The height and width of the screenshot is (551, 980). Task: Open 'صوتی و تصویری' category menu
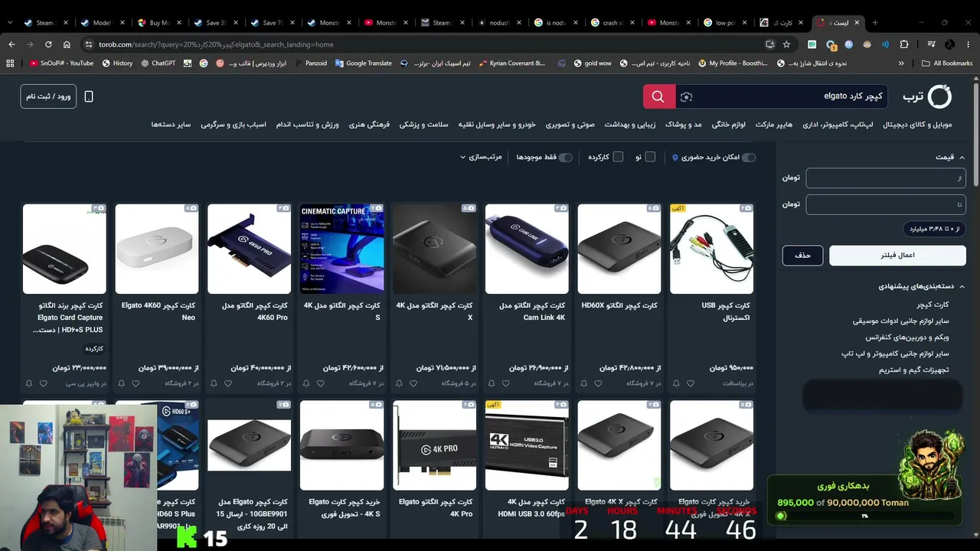tap(570, 125)
